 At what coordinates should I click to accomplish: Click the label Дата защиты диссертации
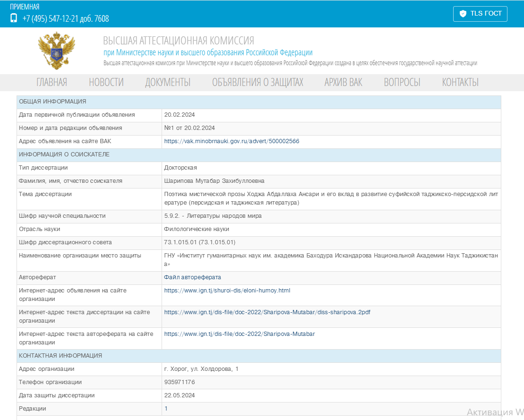click(57, 395)
